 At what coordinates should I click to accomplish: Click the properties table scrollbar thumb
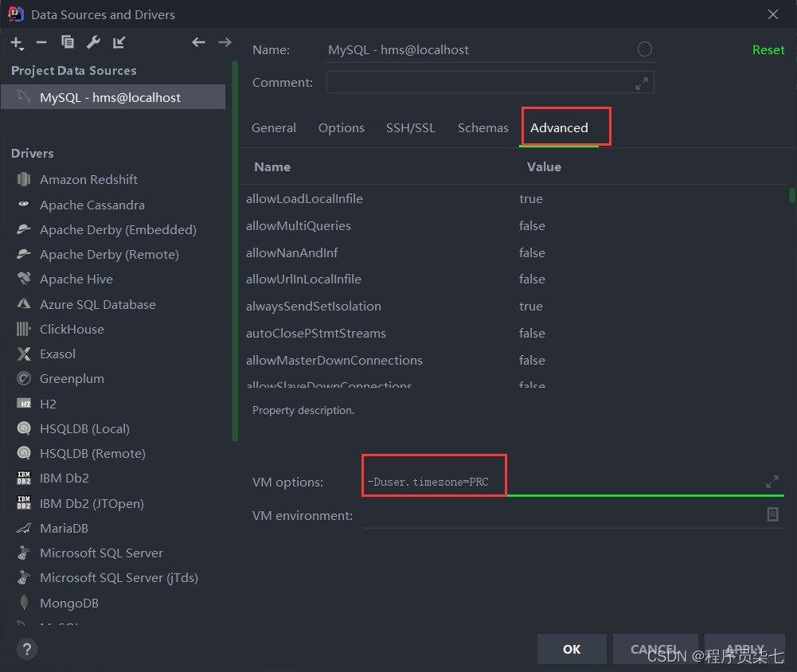pos(792,195)
